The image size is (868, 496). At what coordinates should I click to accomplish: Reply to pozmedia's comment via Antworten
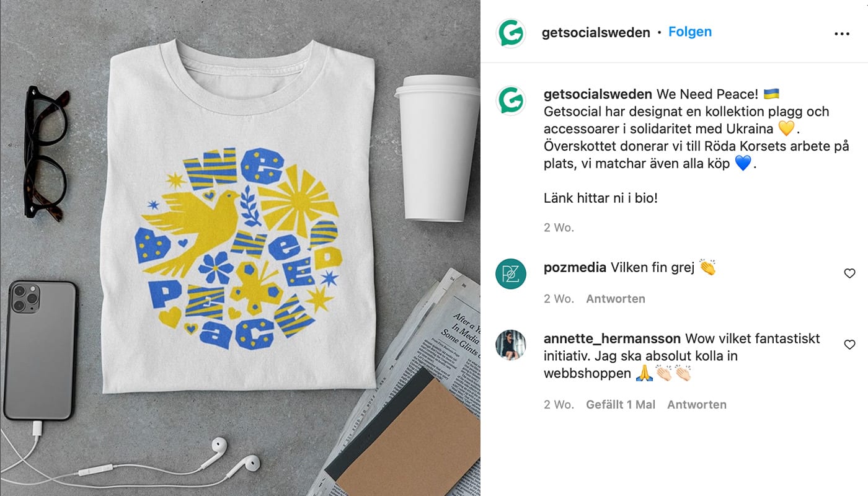[616, 299]
